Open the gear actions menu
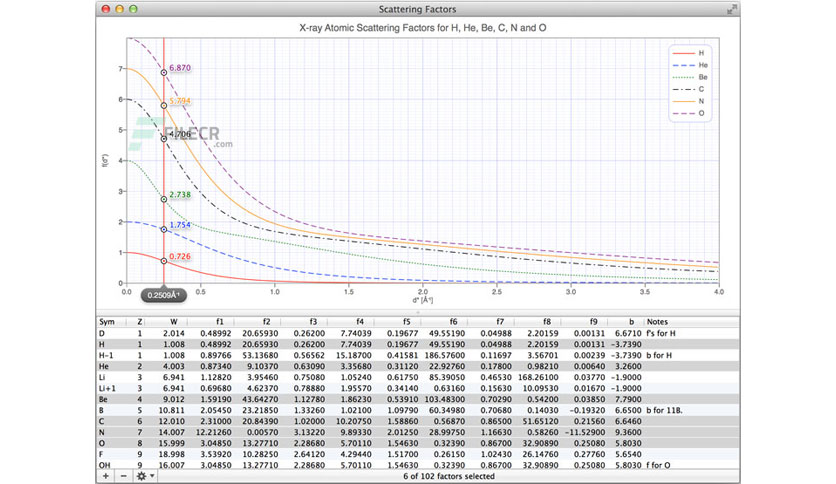 coord(145,476)
